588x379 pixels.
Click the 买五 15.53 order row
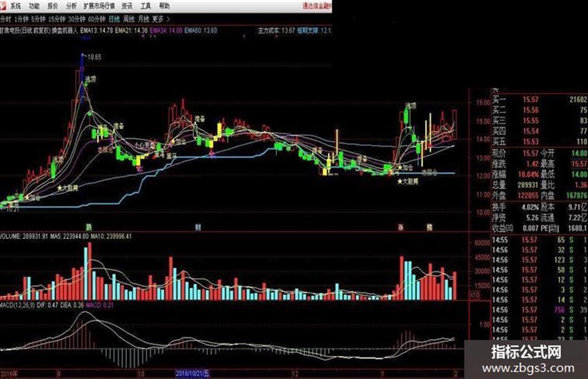point(539,141)
